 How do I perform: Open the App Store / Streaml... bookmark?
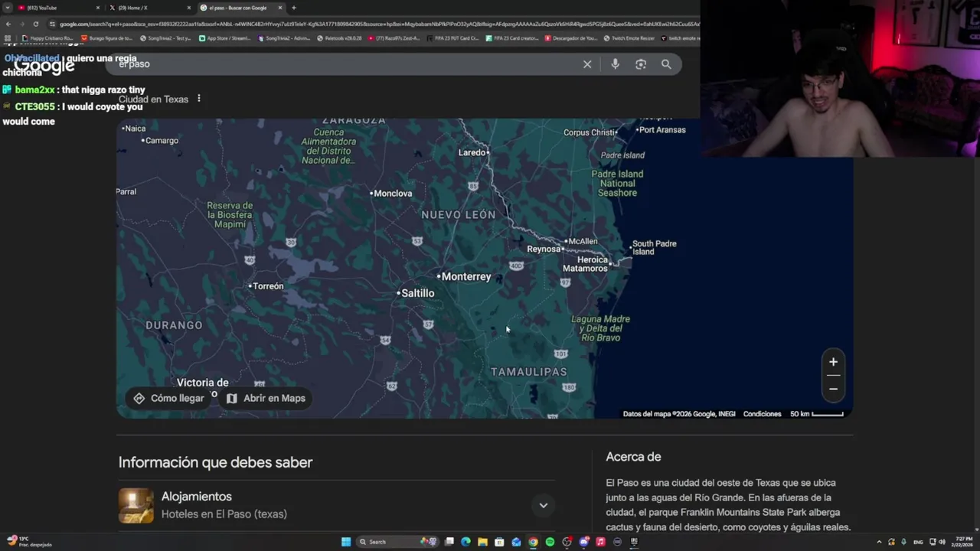[x=224, y=37]
